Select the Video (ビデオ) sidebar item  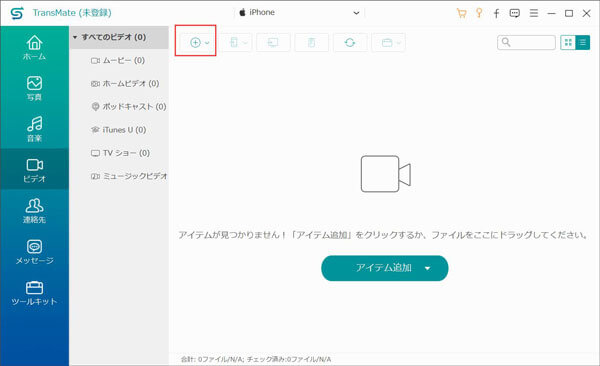[34, 170]
